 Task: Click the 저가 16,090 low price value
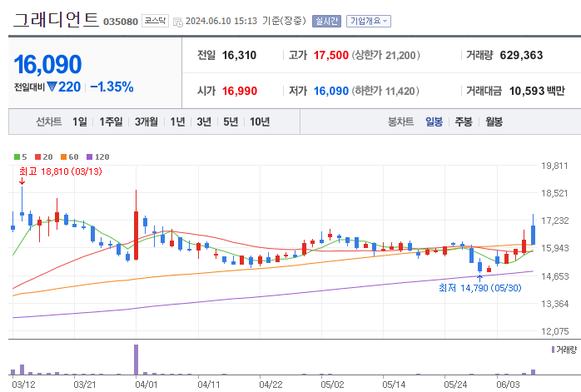click(331, 91)
